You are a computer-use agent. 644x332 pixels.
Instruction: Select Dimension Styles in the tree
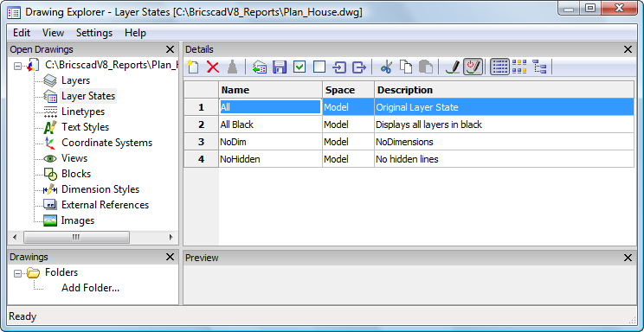point(100,189)
